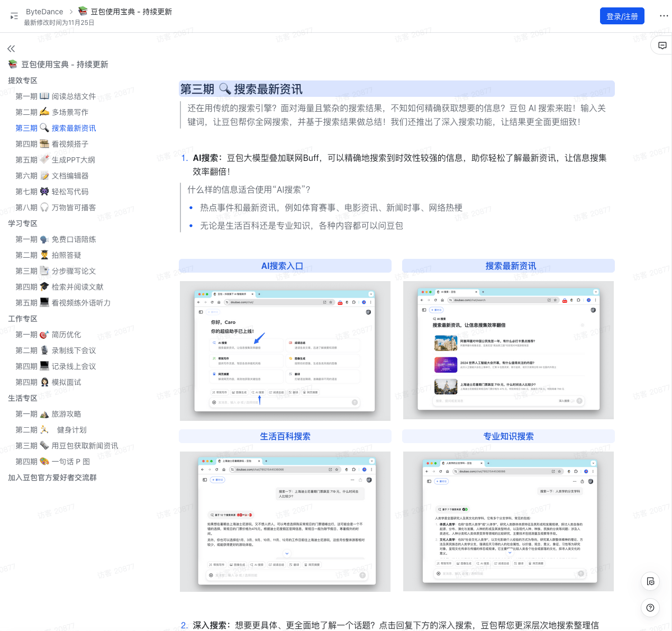Open the comments panel icon
Viewport: 672px width, 631px height.
662,46
